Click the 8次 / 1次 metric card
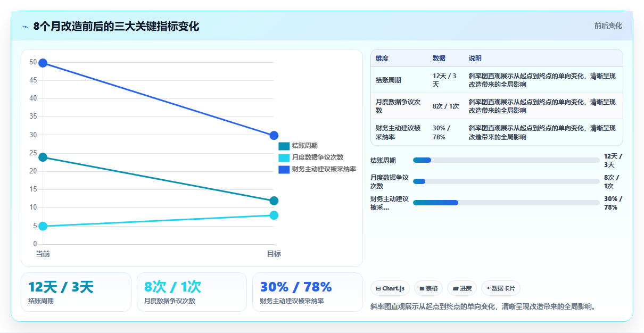This screenshot has width=644, height=333. 192,292
